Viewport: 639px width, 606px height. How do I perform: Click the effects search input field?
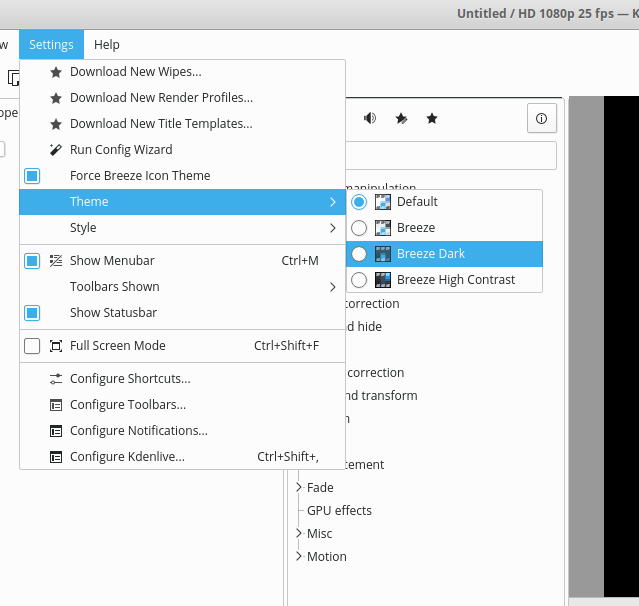[451, 155]
